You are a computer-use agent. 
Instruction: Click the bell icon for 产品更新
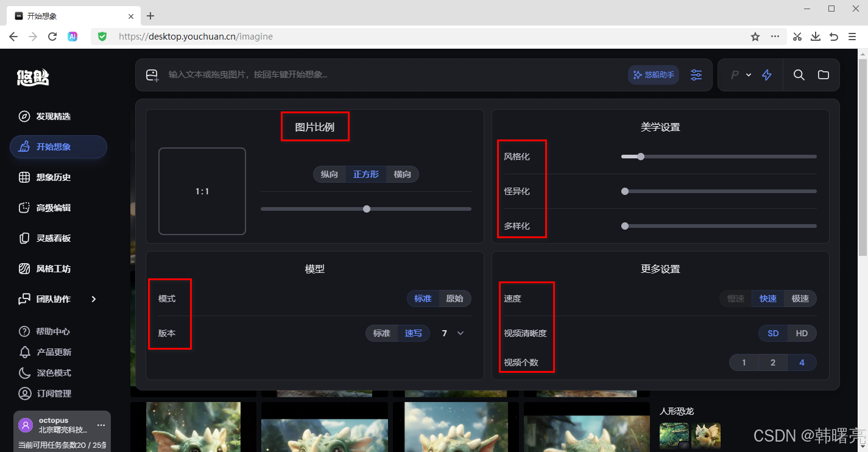coord(24,352)
